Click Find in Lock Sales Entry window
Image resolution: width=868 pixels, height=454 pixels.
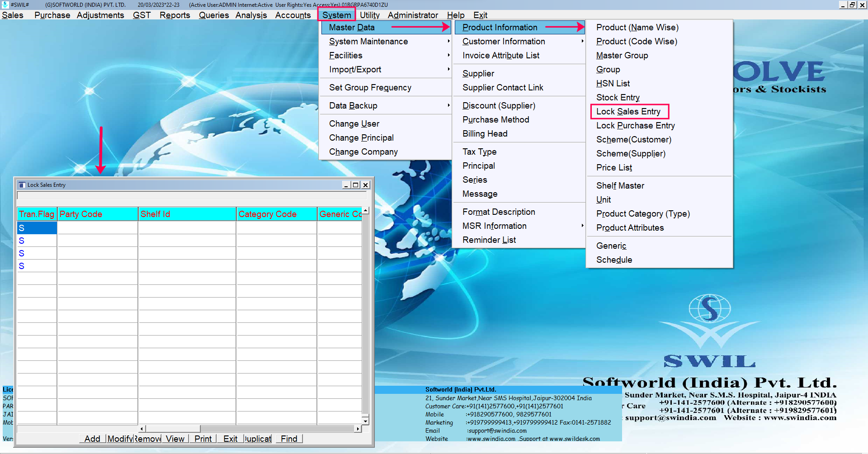click(289, 439)
